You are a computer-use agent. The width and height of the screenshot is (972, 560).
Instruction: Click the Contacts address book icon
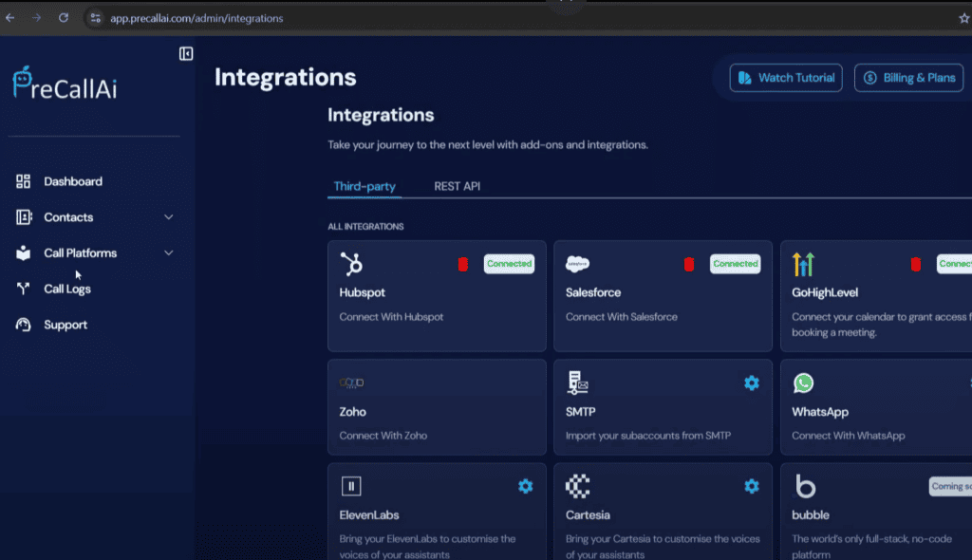[x=24, y=217]
